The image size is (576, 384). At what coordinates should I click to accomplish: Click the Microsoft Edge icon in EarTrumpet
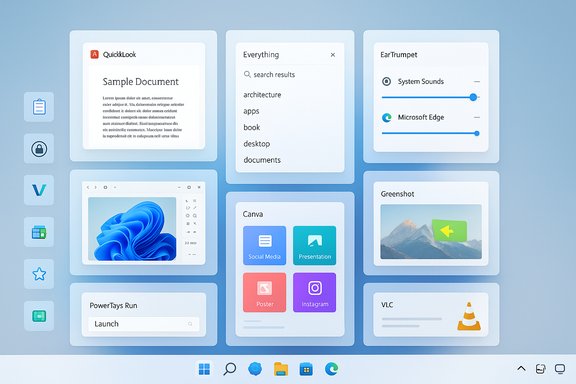point(386,118)
